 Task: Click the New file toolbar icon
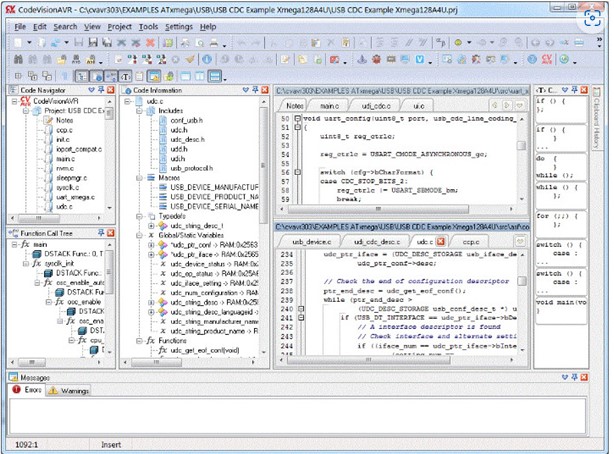(18, 42)
